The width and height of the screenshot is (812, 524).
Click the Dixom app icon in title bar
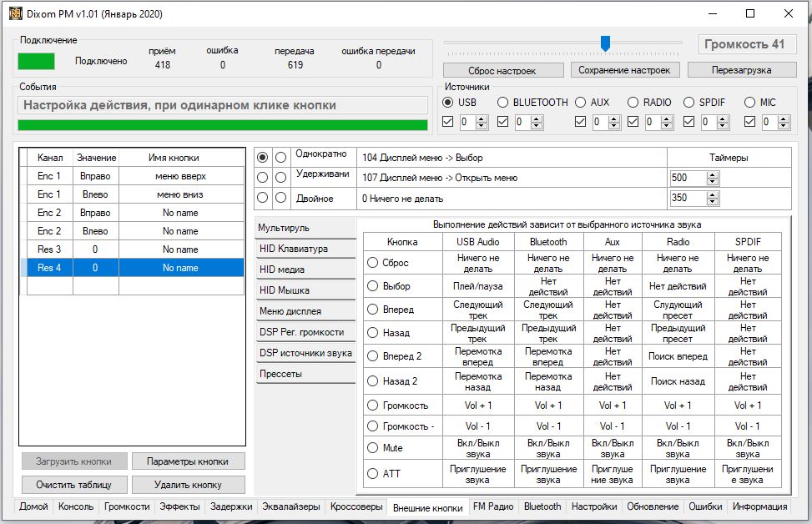(x=15, y=13)
